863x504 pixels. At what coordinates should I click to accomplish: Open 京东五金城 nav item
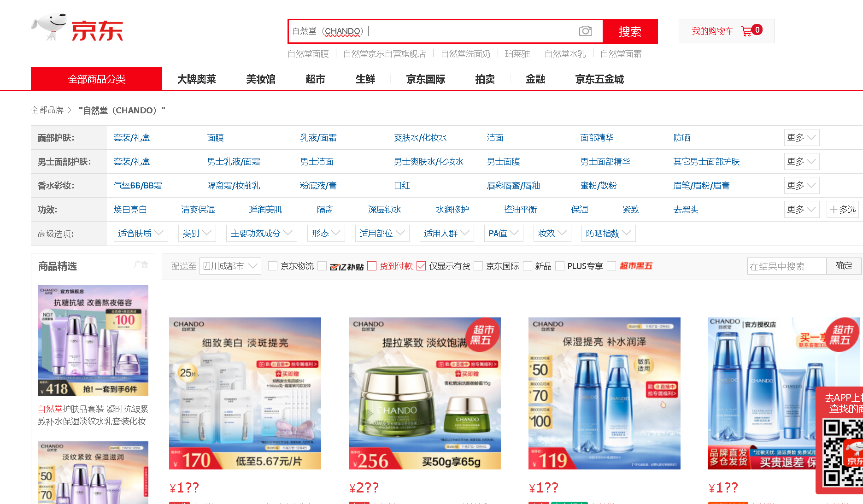(x=599, y=79)
